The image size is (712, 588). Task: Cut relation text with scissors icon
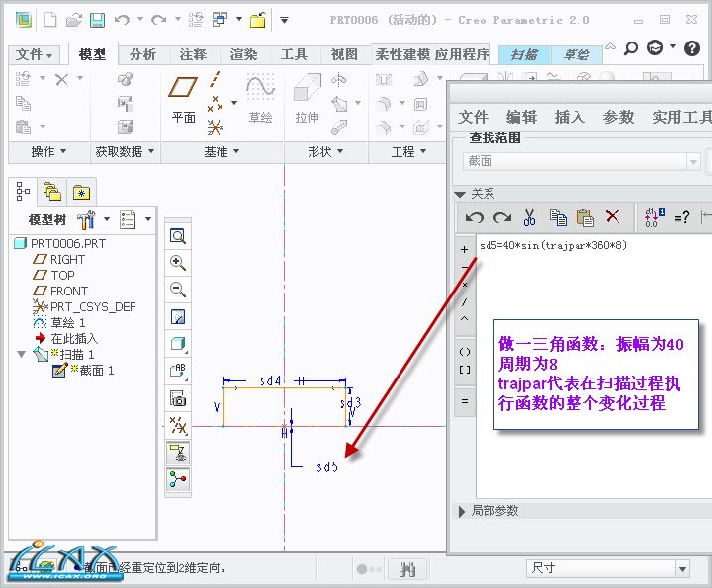(x=529, y=216)
